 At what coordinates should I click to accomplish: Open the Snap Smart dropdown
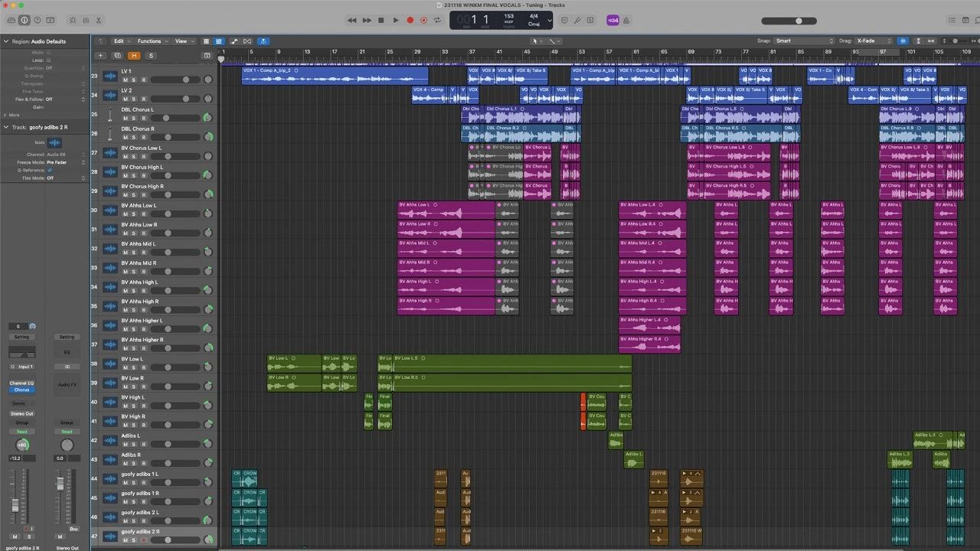point(804,41)
